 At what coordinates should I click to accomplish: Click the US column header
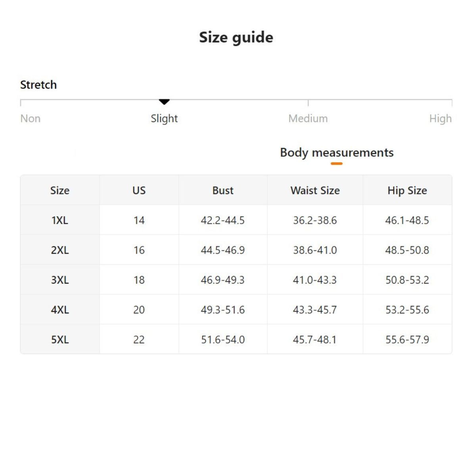139,190
